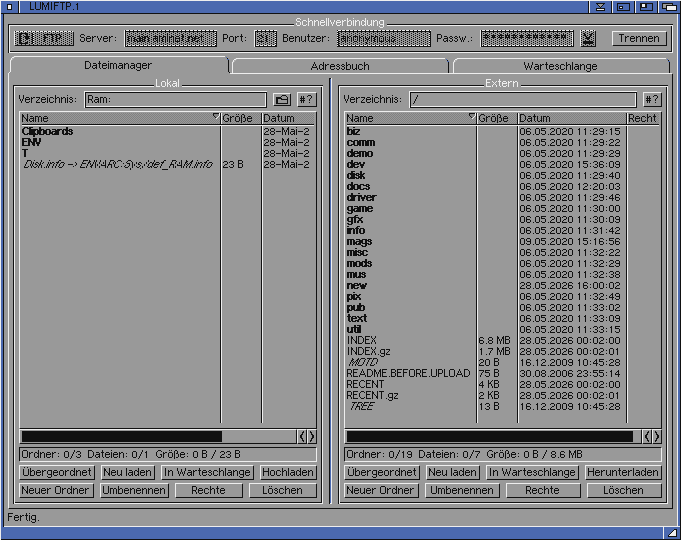This screenshot has height=540, width=681.
Task: Select the Clipboards folder in Lokal list
Action: [168, 131]
